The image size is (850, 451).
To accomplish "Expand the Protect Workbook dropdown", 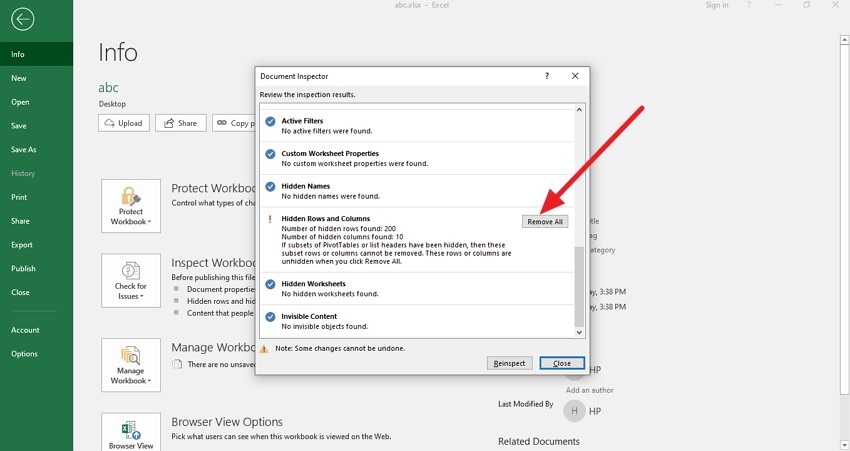I will [131, 206].
